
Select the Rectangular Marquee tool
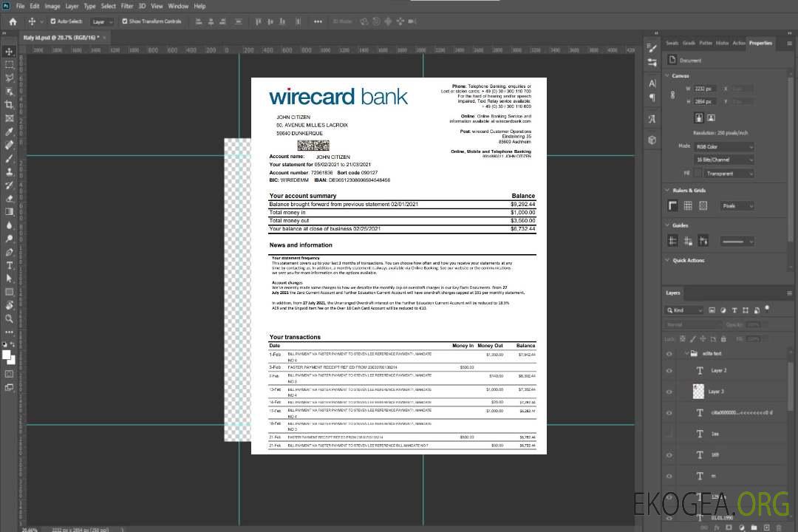(9, 65)
